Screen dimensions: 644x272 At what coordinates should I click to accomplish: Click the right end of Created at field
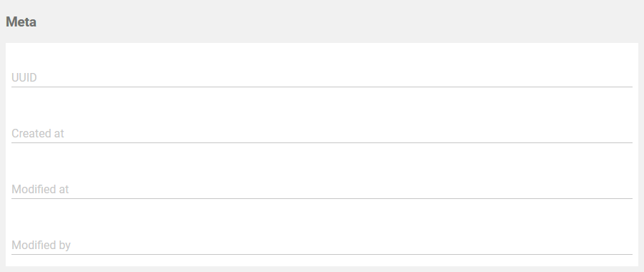624,134
